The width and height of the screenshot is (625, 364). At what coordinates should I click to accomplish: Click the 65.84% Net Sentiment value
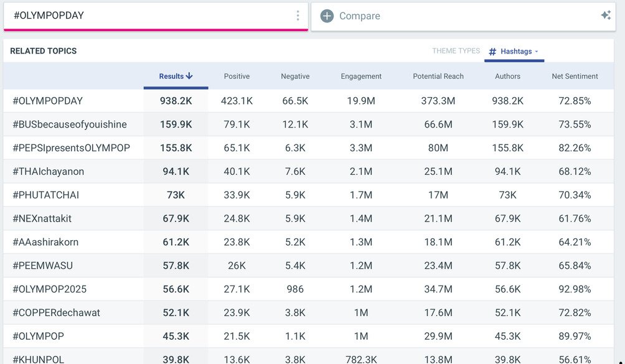coord(575,265)
